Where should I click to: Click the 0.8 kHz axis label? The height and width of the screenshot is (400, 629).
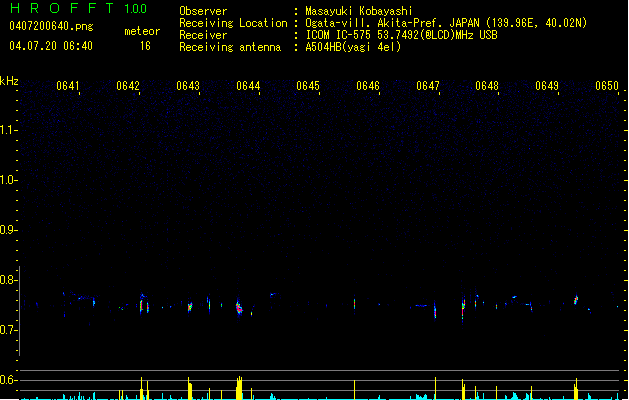pos(8,280)
